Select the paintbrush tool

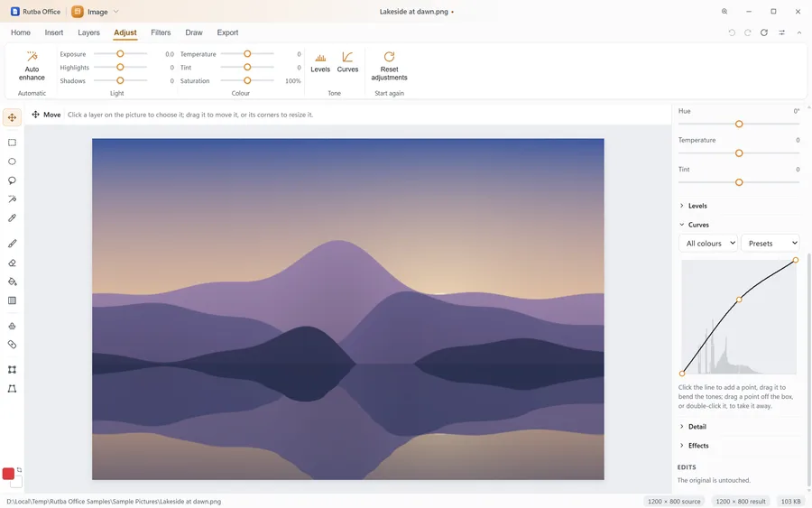coord(12,244)
